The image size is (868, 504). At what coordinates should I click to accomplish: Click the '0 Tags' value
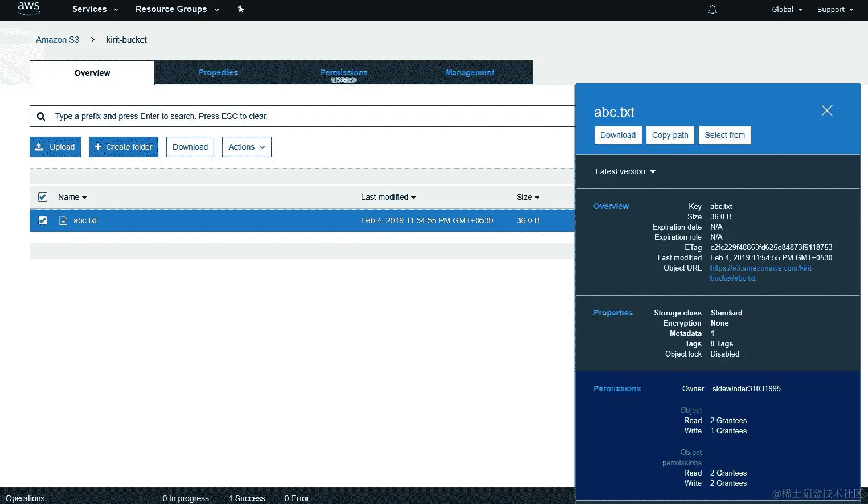pyautogui.click(x=722, y=343)
